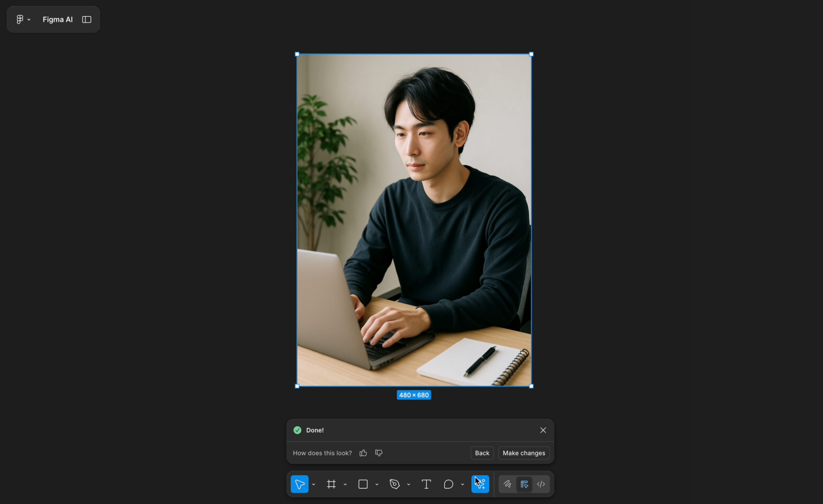Click the Back button
The height and width of the screenshot is (504, 823).
click(x=482, y=453)
